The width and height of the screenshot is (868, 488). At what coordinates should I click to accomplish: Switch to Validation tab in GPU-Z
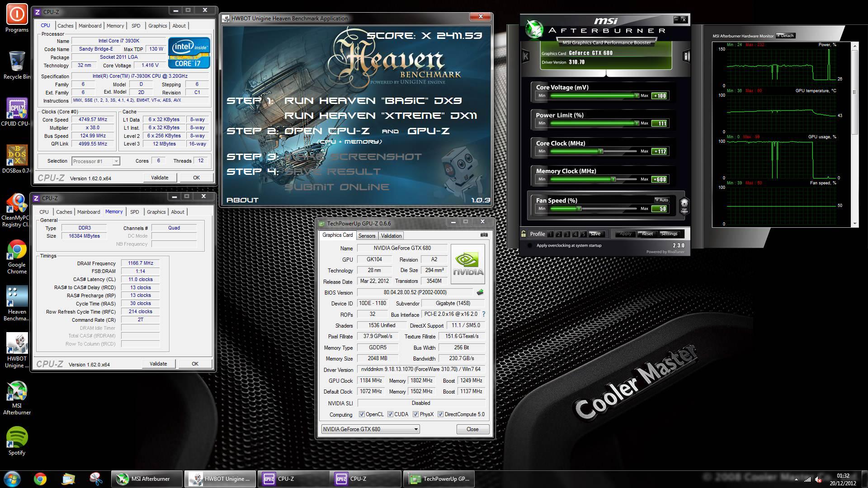coord(391,236)
